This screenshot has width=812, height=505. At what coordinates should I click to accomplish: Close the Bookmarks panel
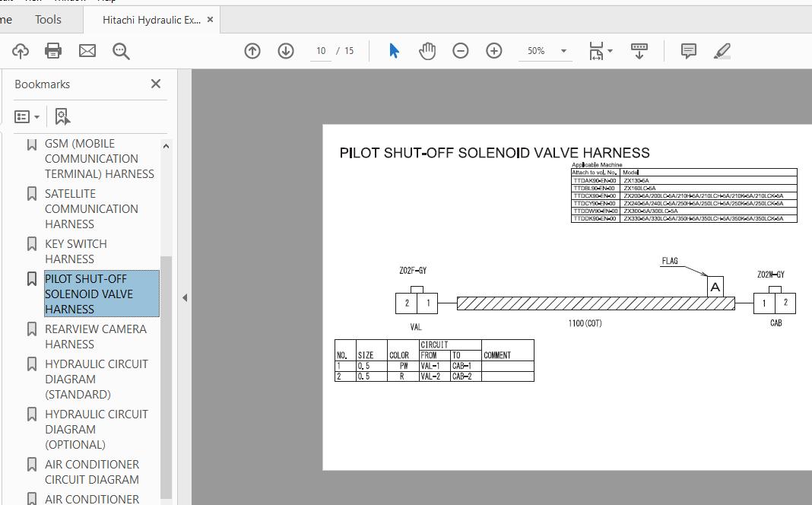[x=156, y=84]
